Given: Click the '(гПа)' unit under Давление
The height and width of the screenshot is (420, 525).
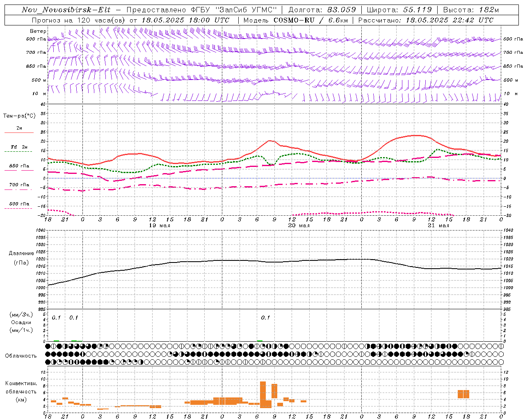Looking at the screenshot, I should pyautogui.click(x=21, y=263).
